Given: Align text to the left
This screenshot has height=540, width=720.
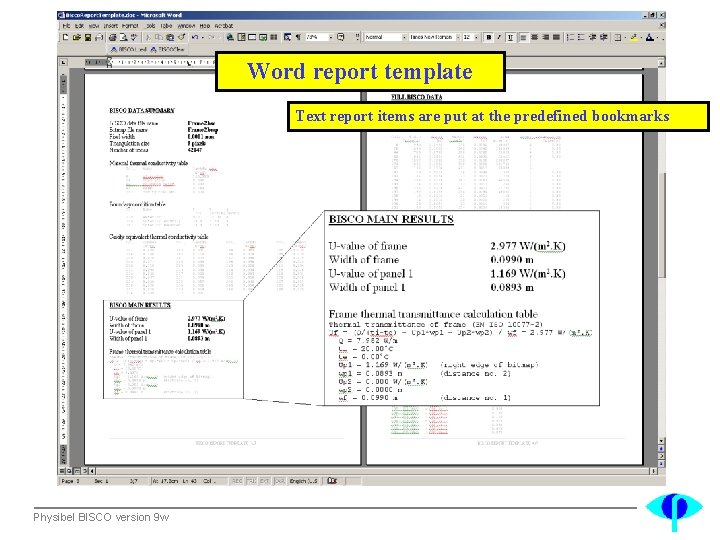Looking at the screenshot, I should coord(523,37).
